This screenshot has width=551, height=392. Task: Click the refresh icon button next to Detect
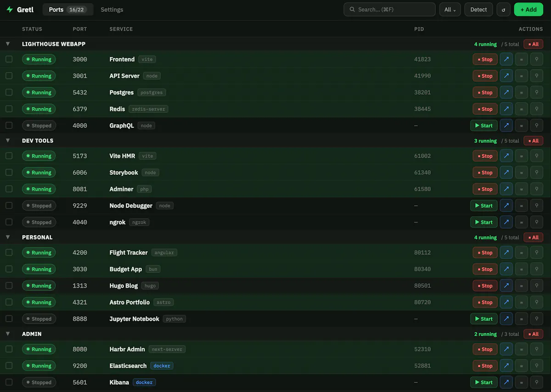503,10
